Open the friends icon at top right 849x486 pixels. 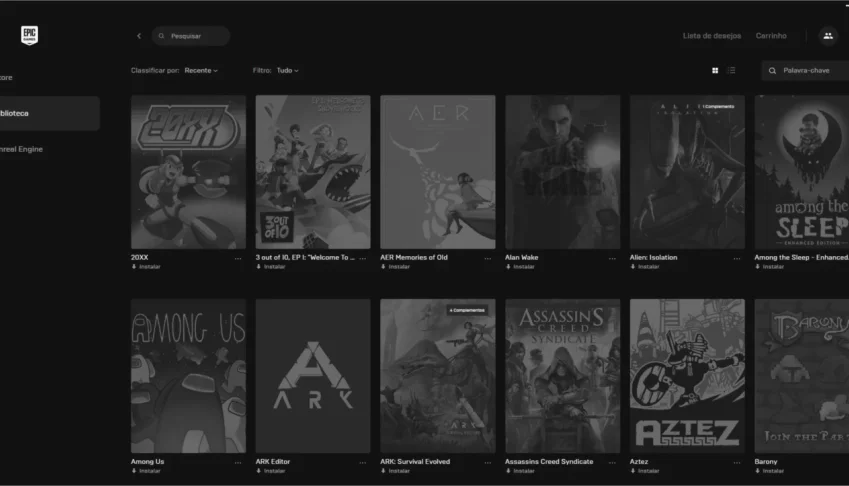(828, 36)
